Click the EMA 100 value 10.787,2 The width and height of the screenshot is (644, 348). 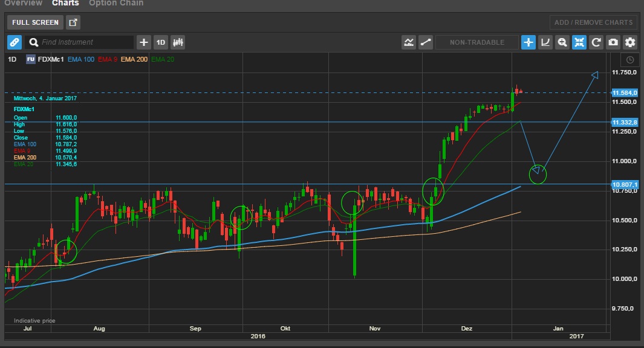coord(66,144)
